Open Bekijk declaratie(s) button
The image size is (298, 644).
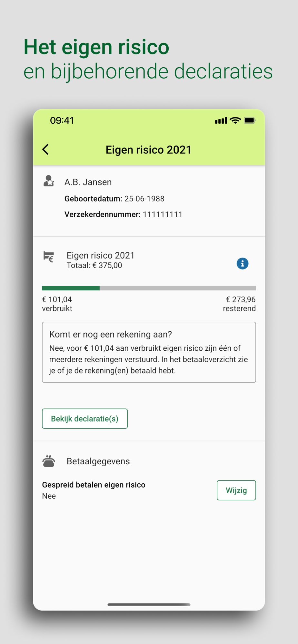click(x=85, y=419)
